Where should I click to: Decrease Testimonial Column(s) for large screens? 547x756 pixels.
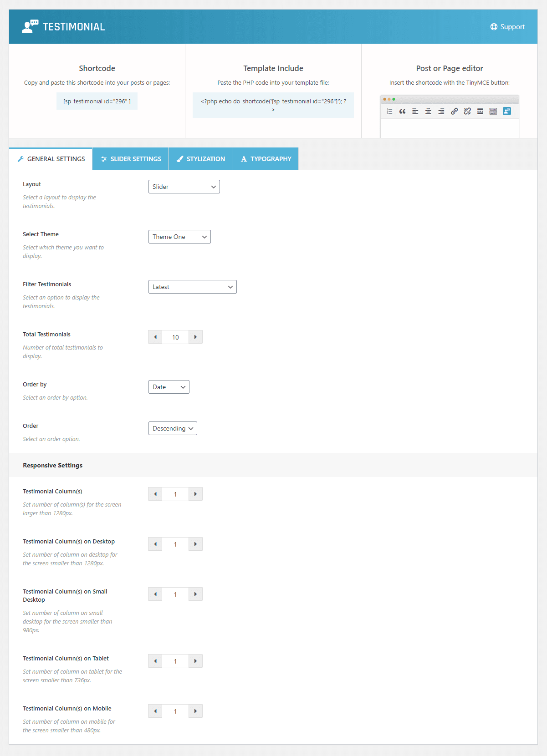click(155, 494)
